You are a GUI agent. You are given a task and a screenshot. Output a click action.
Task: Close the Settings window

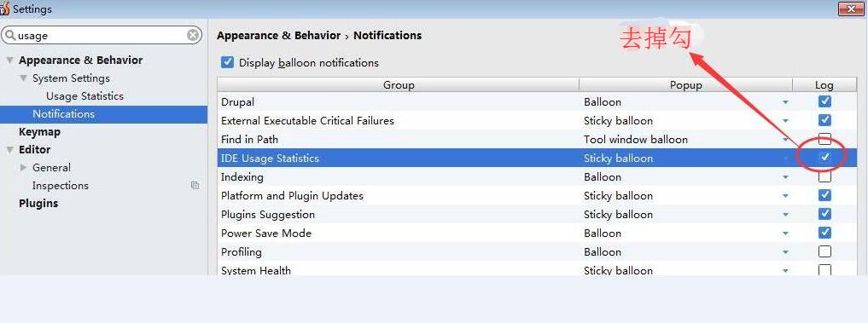(x=852, y=9)
